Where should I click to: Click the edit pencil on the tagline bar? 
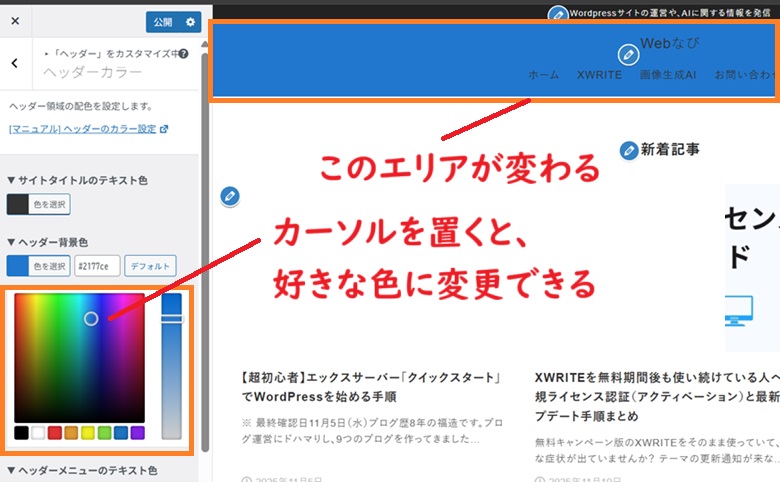pos(558,14)
